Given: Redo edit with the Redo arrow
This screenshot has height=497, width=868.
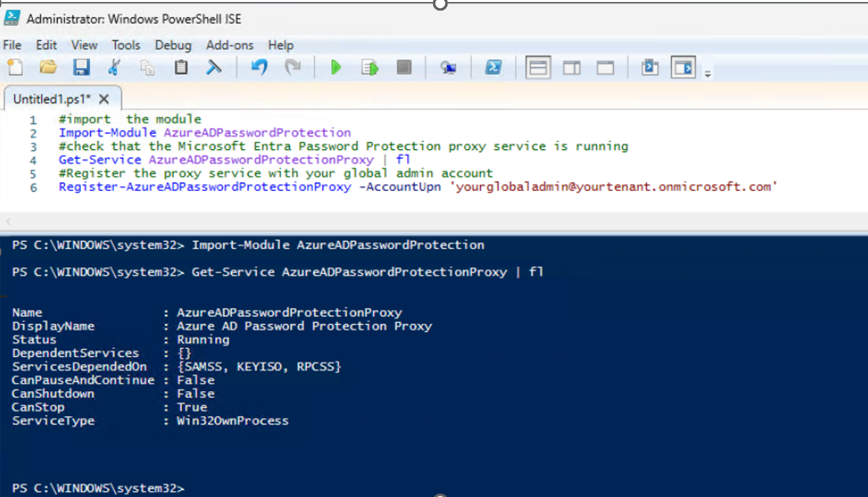Looking at the screenshot, I should [x=292, y=67].
